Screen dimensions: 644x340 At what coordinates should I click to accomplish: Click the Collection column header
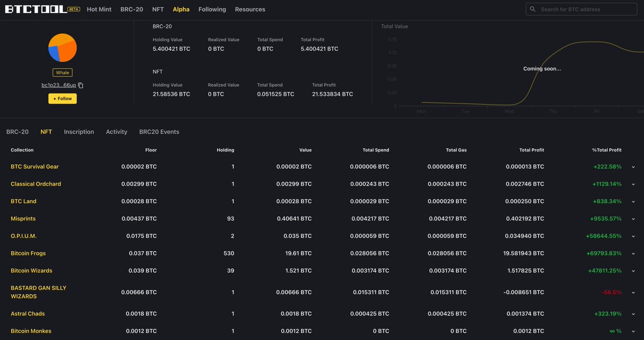pos(22,150)
